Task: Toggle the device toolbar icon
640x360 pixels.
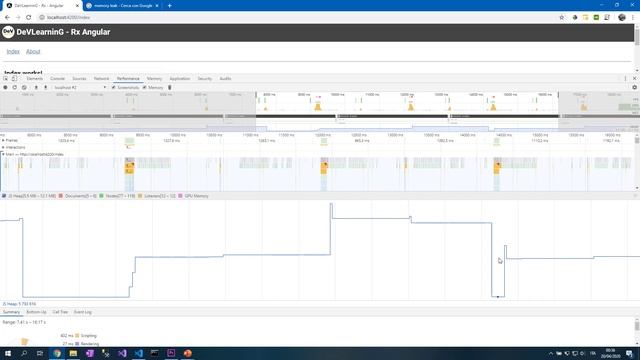Action: (14, 78)
